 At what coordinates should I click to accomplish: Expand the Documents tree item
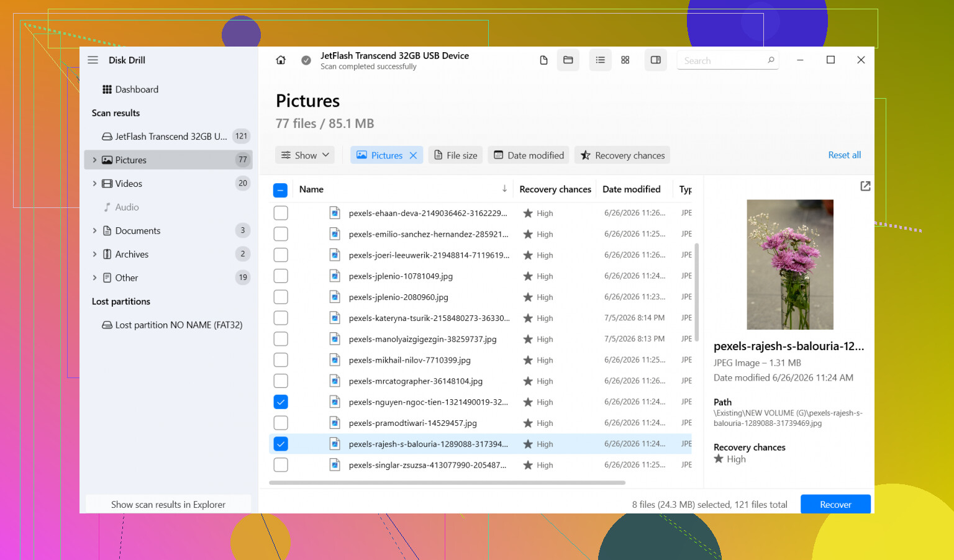point(94,231)
